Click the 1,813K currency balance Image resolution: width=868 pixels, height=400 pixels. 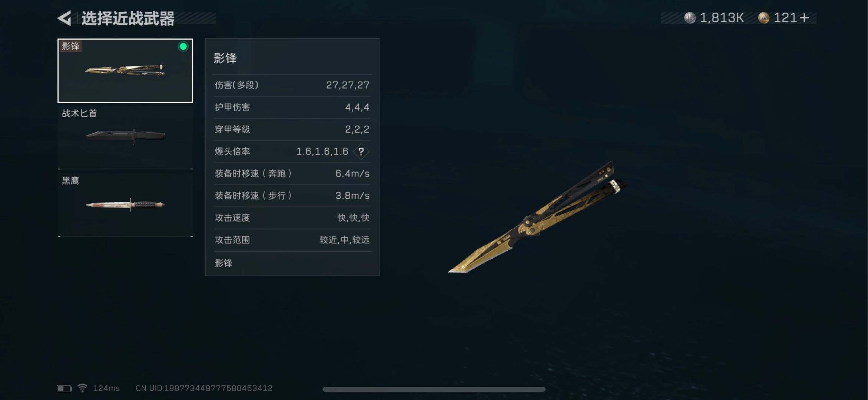pyautogui.click(x=722, y=18)
